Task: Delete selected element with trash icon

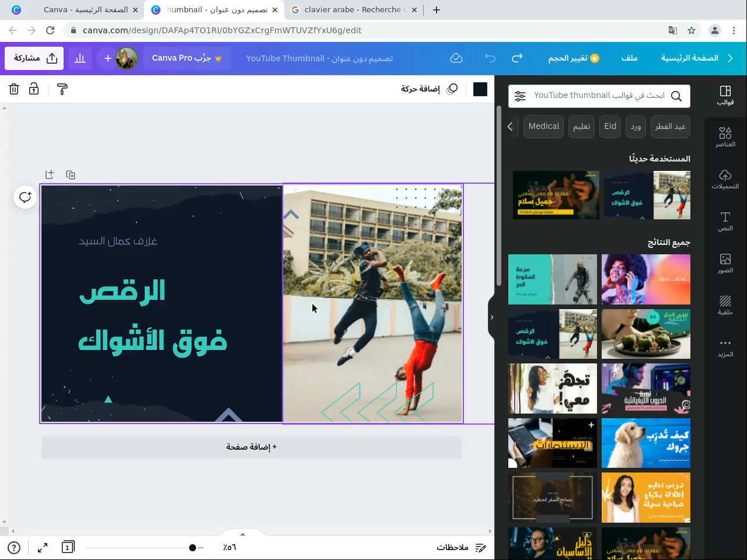Action: [x=14, y=89]
